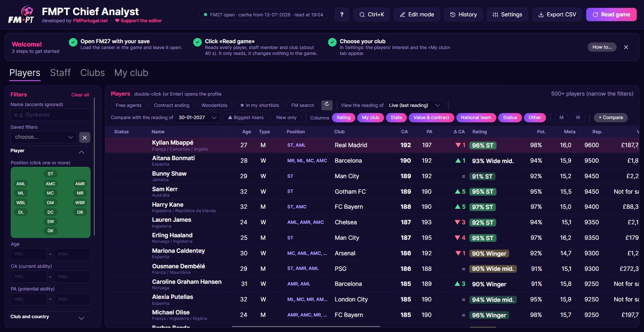
Task: Click the Free agents filter chip
Action: coord(129,105)
